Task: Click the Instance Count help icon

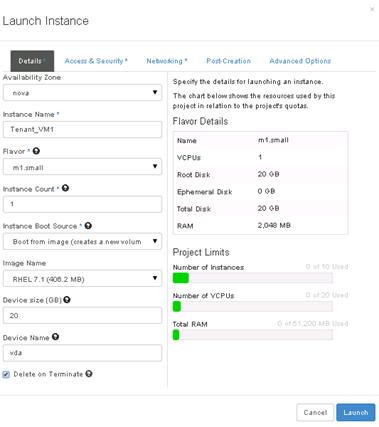Action: (65, 188)
